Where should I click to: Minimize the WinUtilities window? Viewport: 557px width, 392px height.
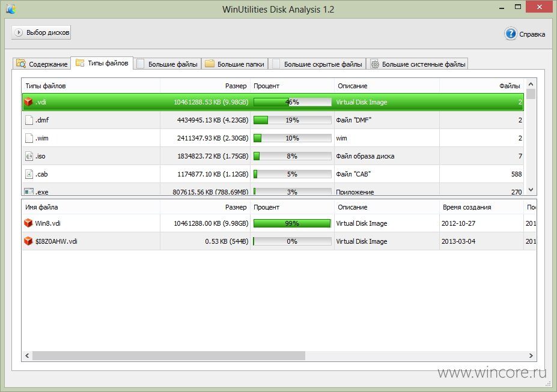pos(502,7)
